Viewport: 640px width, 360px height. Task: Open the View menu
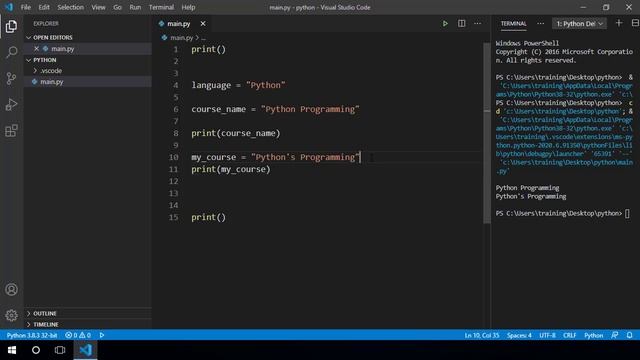98,7
